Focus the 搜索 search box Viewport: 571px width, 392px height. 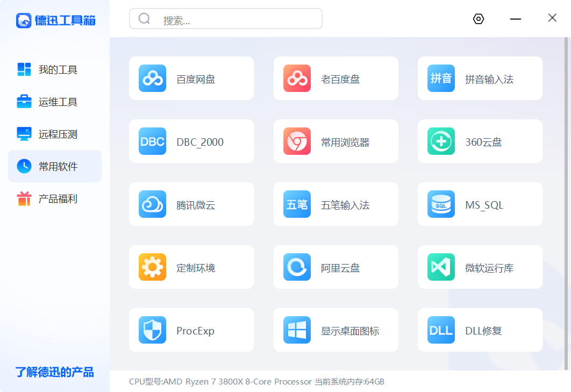coord(226,19)
